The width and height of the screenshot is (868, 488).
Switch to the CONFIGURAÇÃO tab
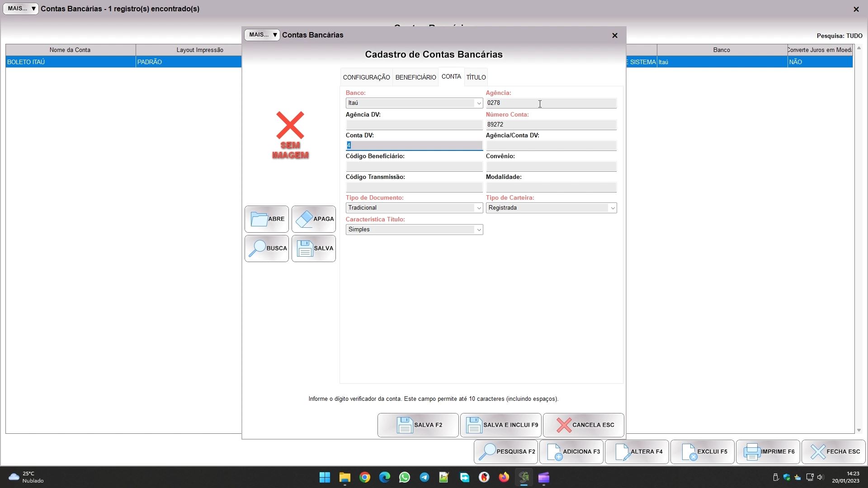pyautogui.click(x=366, y=77)
